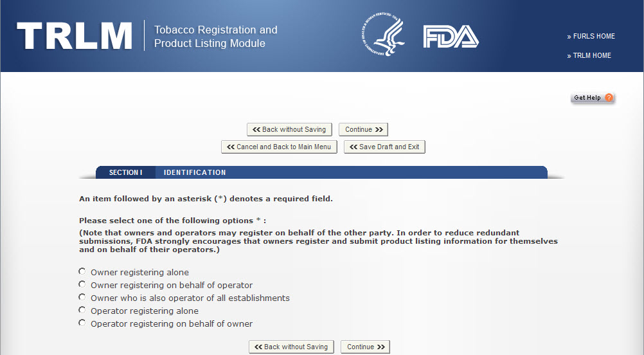Viewport: 644px width, 355px height.
Task: Click the bottom Continue button
Action: [365, 347]
